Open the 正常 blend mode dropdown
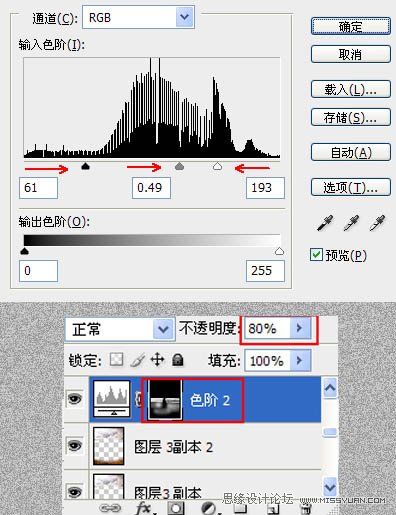 [163, 329]
